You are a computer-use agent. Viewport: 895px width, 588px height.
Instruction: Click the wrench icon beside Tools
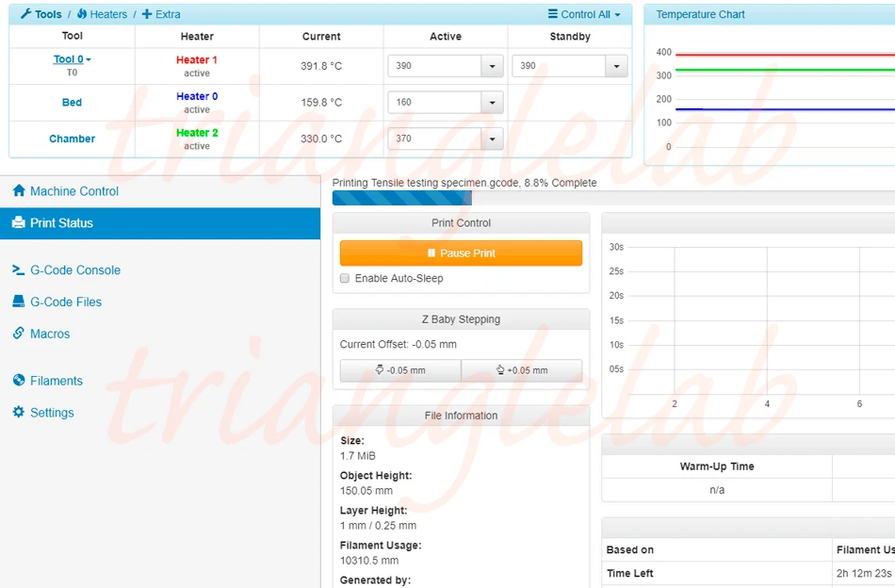pos(25,14)
